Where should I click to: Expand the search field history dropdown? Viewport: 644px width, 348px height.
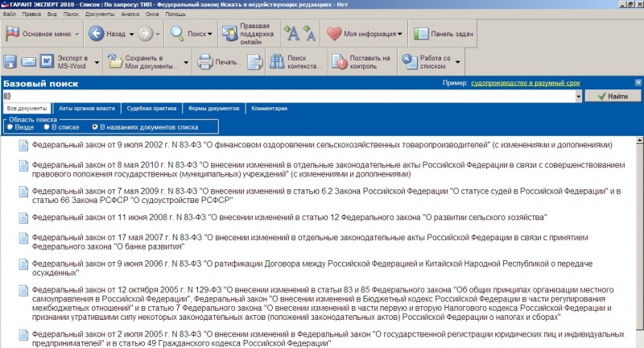pyautogui.click(x=579, y=96)
